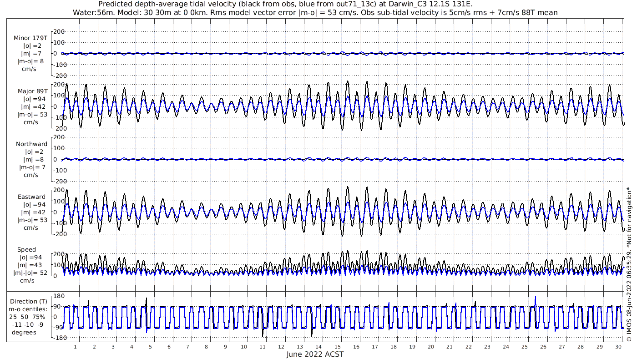The height and width of the screenshot is (364, 637).
Task: Click the '|o| =2' value under Minor 179T
Action: 32,46
